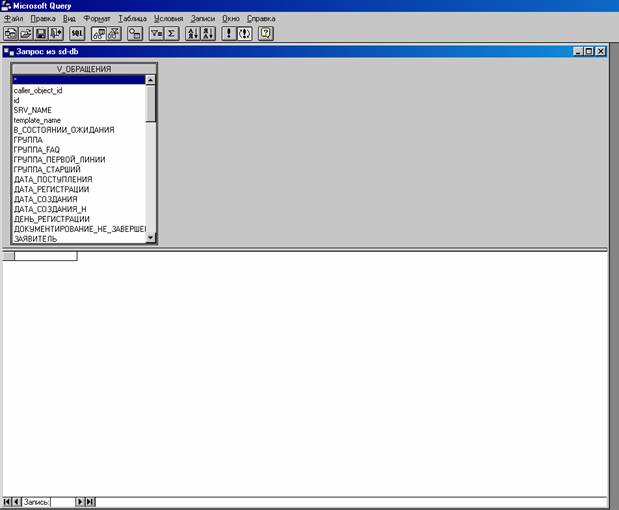
Task: Toggle the Show/Hide Tables toolbar icon
Action: click(x=99, y=33)
